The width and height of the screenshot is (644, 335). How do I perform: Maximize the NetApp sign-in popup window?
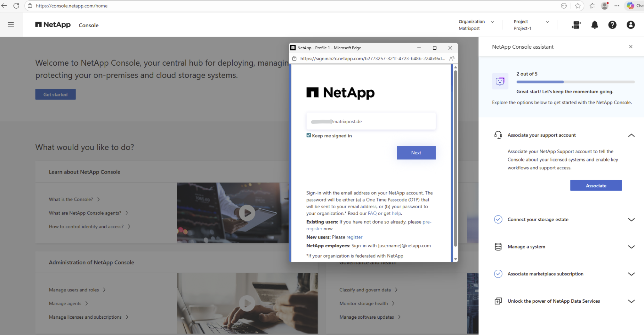click(435, 48)
